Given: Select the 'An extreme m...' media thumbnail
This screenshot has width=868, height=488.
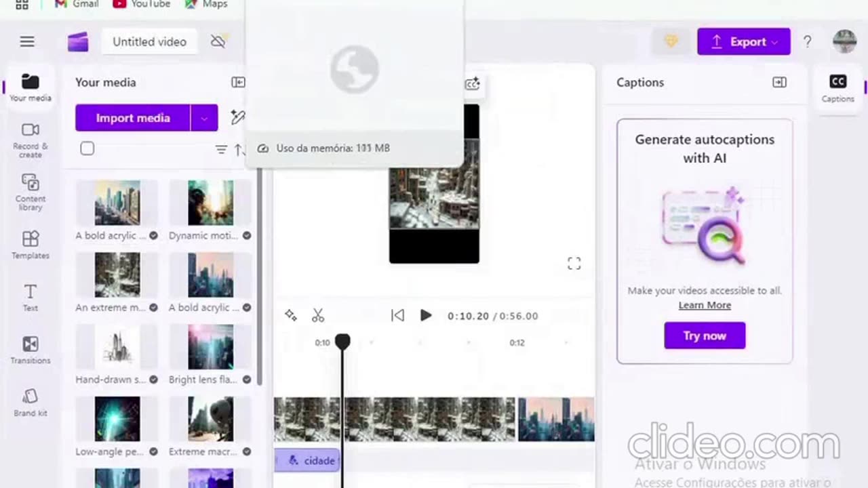Looking at the screenshot, I should tap(117, 274).
